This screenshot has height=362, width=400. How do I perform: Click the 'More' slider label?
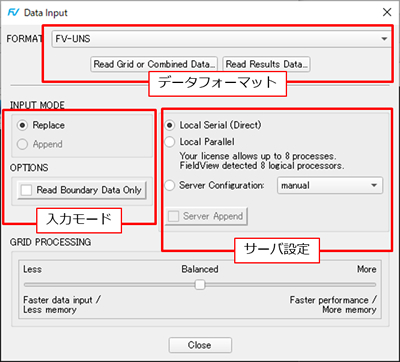(x=367, y=269)
